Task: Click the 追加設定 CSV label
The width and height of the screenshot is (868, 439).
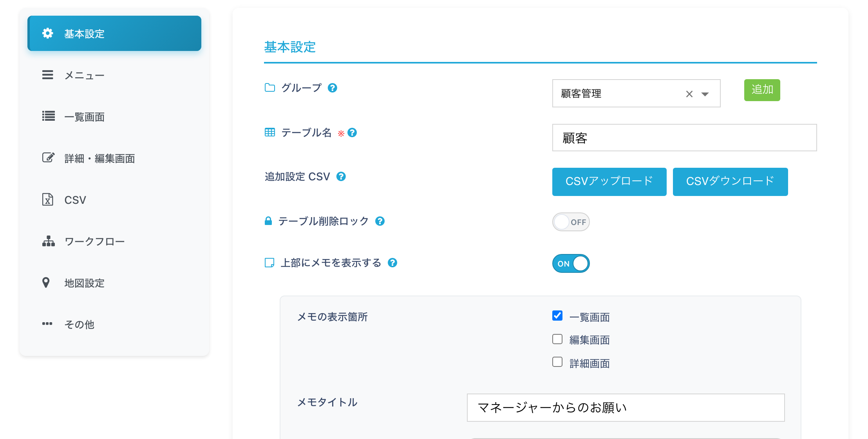Action: point(297,176)
